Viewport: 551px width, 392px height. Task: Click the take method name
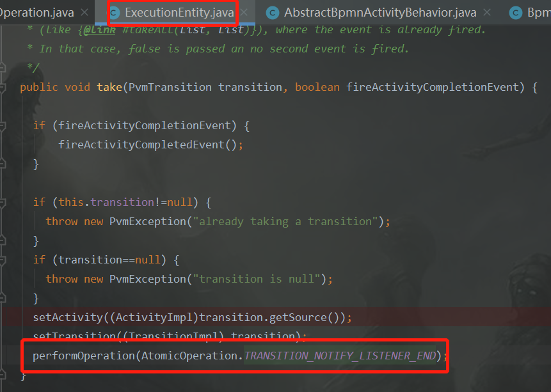coord(109,87)
